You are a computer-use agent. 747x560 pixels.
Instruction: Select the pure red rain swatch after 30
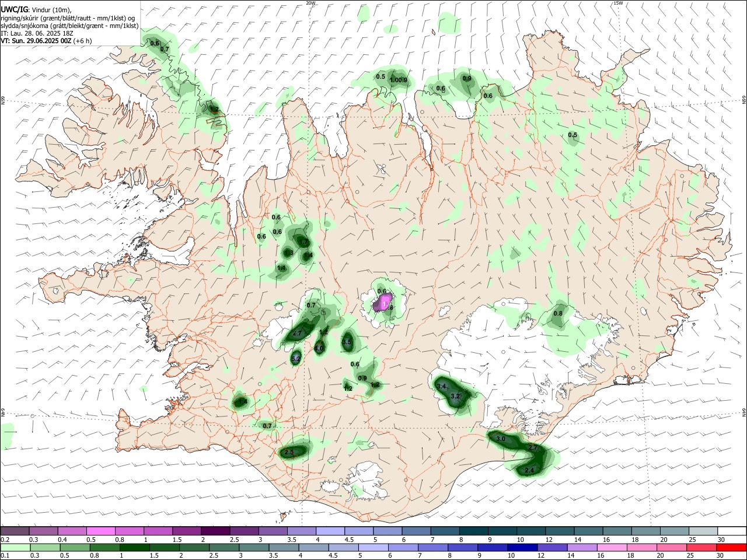(x=731, y=548)
